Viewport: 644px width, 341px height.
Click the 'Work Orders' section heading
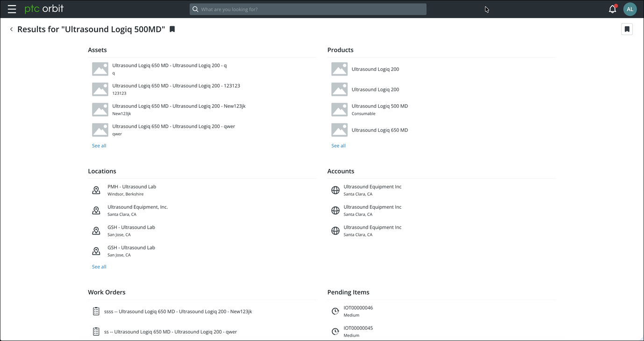point(107,292)
